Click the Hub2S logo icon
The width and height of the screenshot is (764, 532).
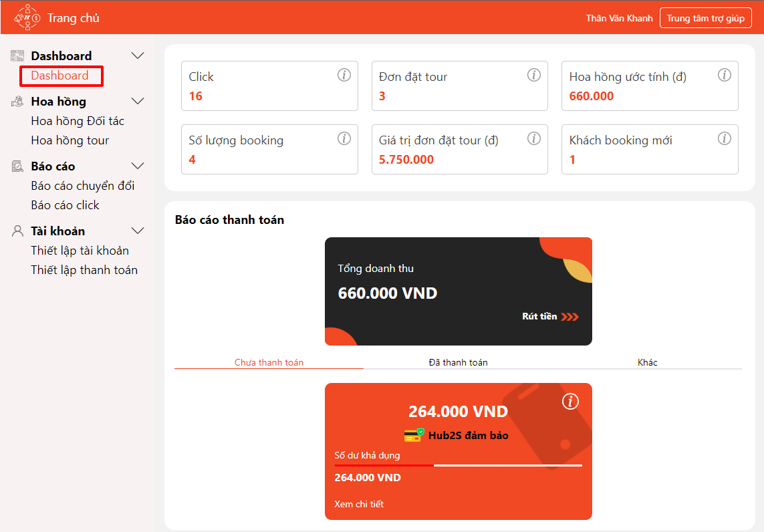click(27, 17)
